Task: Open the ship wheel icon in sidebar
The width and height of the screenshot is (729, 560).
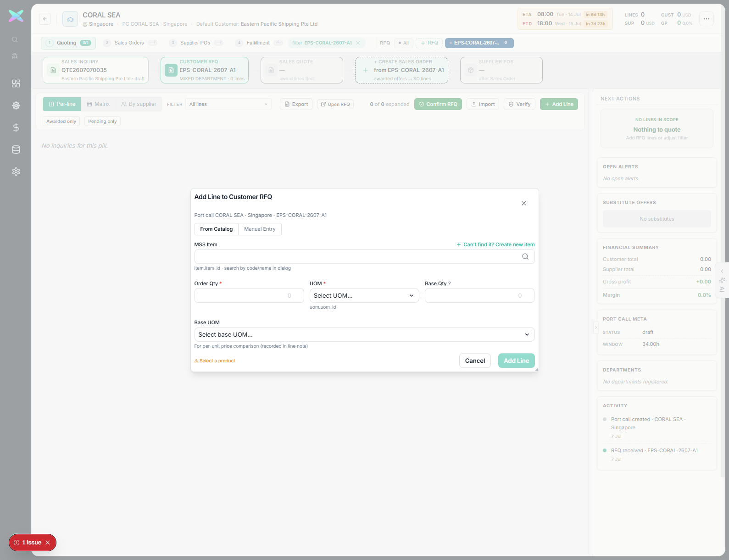Action: tap(16, 105)
